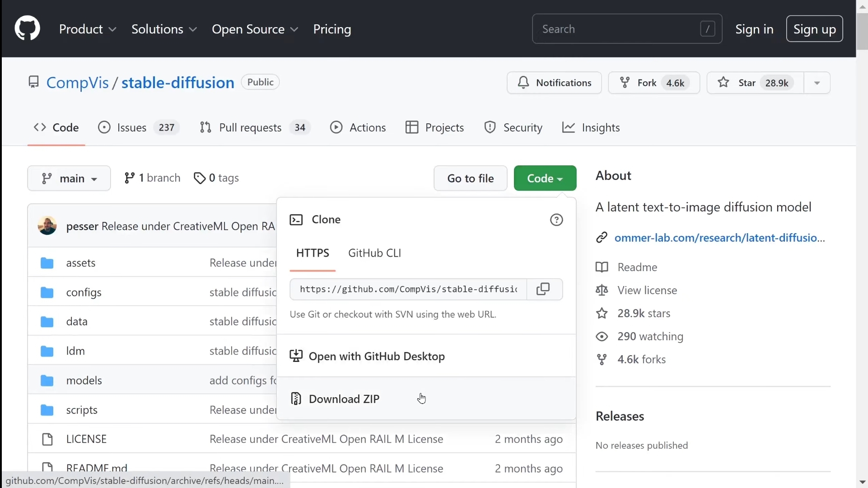Click into the Search input field
868x488 pixels.
click(619, 29)
